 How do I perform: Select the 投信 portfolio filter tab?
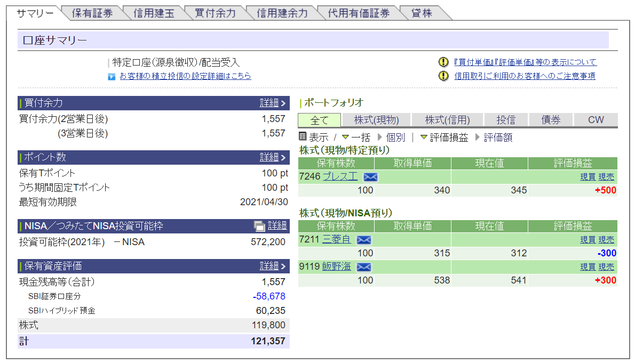coord(506,120)
